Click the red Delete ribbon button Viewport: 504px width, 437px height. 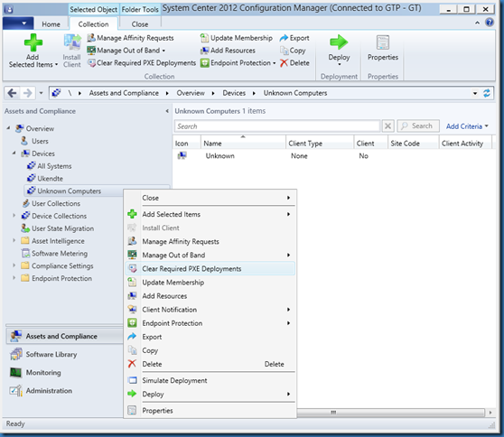[294, 63]
